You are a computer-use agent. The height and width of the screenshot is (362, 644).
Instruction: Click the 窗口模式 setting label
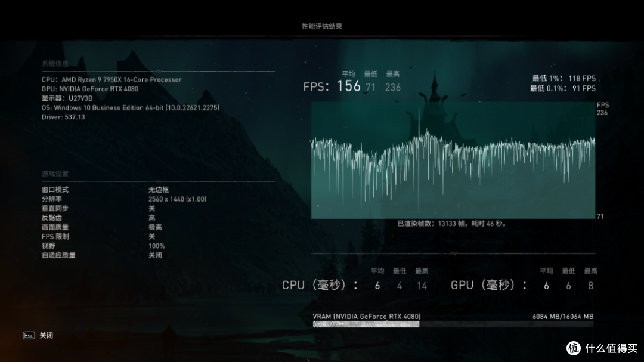pos(55,190)
